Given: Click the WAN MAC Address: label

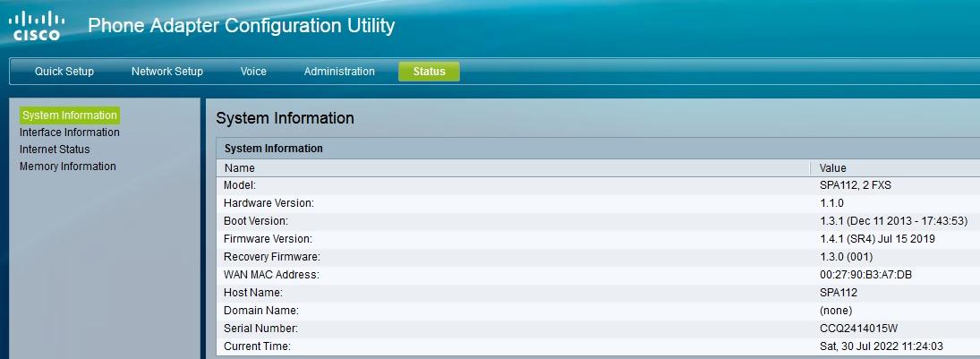Looking at the screenshot, I should pyautogui.click(x=271, y=275).
